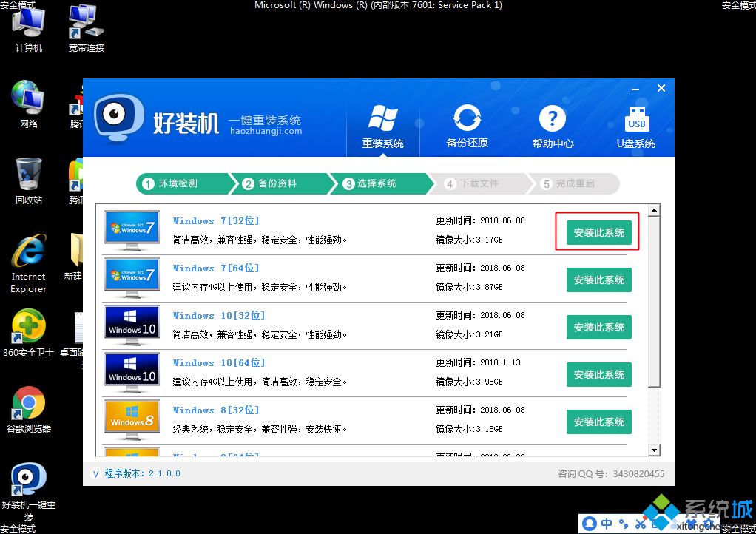Select 回收站 desktop icon
Viewport: 756px width, 534px height.
point(28,181)
